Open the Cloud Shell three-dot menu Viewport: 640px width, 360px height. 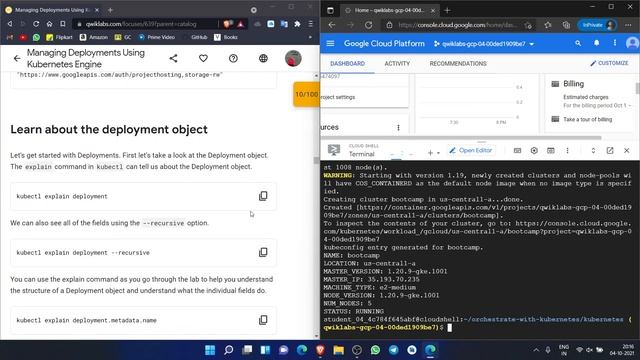pyautogui.click(x=567, y=151)
